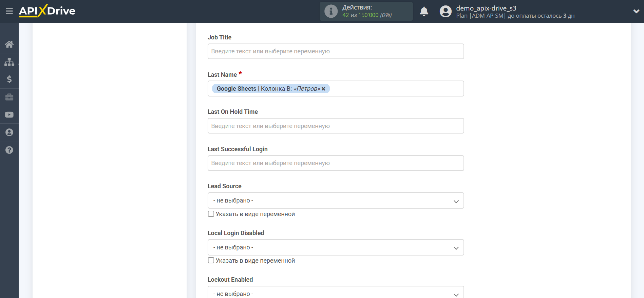This screenshot has width=644, height=298.
Task: Remove the Google Sheets Петров variable tag
Action: [x=323, y=89]
